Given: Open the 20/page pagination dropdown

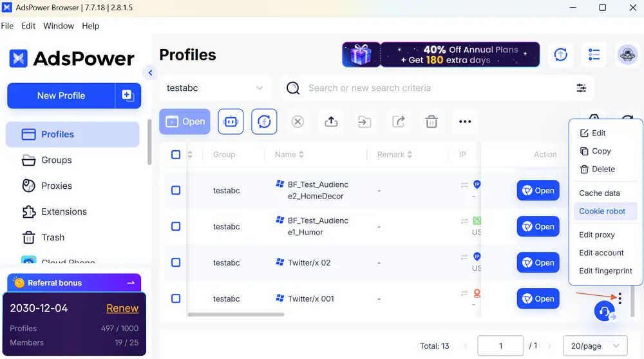Looking at the screenshot, I should pos(594,346).
